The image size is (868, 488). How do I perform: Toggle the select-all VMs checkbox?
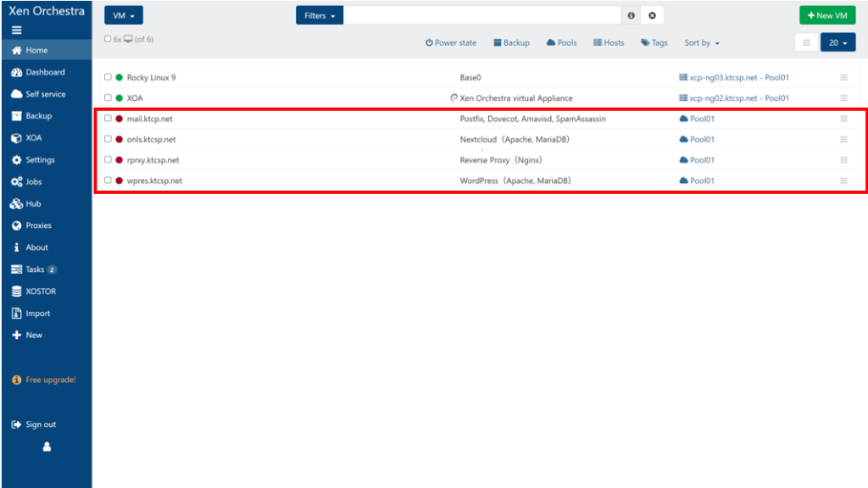point(107,39)
